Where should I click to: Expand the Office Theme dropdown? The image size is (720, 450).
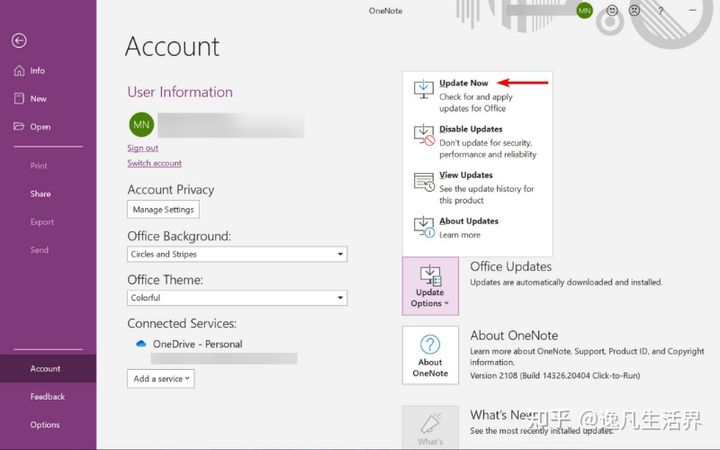tap(237, 298)
